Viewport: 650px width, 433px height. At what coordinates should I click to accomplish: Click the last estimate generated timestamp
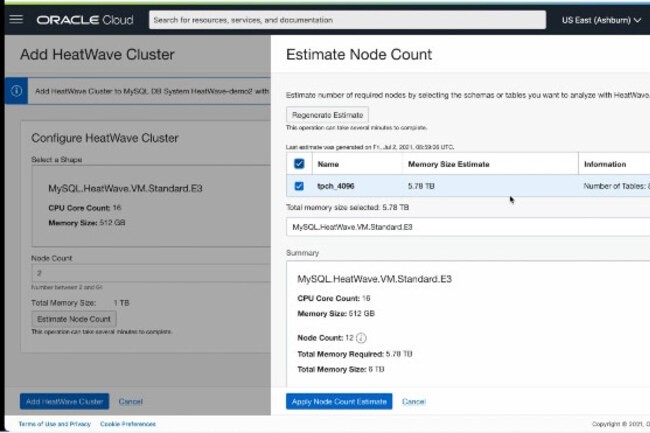coord(370,147)
